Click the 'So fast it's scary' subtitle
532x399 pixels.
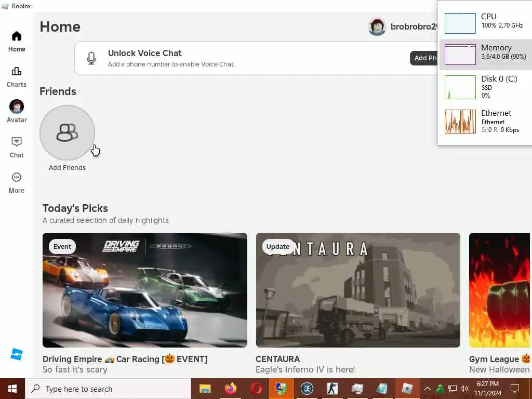[75, 369]
